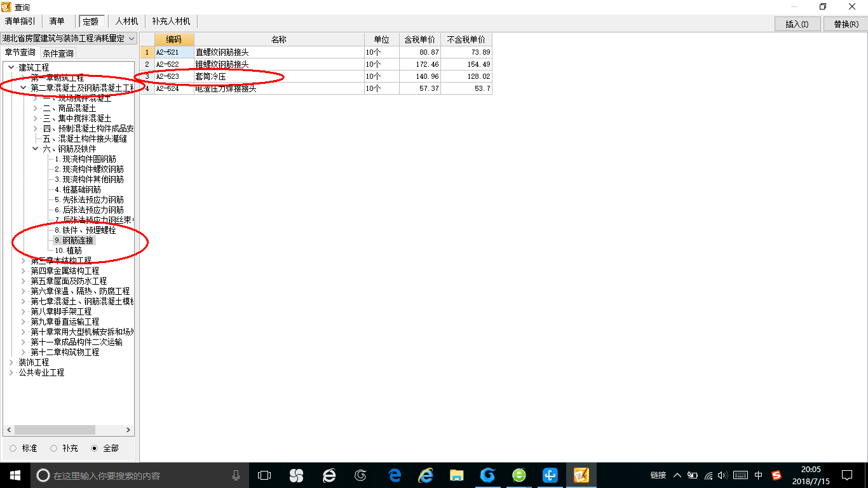Screen dimensions: 868x488
Task: Open the action center notifications icon
Action: 847,475
